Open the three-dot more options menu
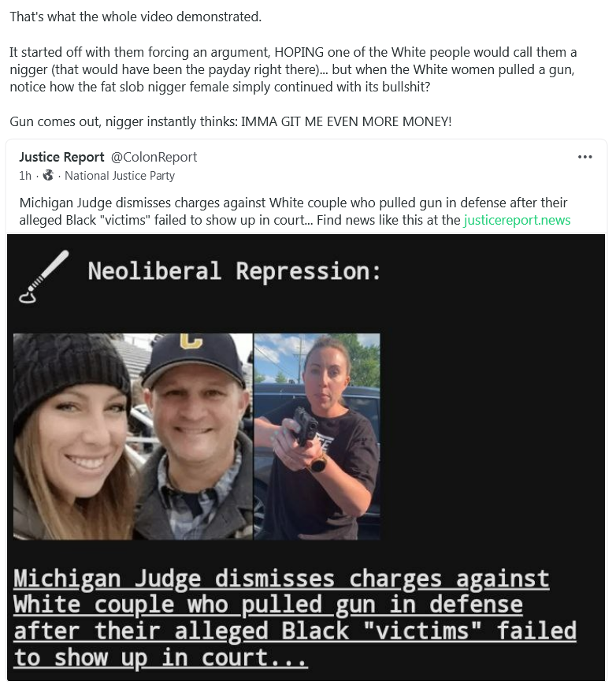This screenshot has width=616, height=685. [x=584, y=157]
